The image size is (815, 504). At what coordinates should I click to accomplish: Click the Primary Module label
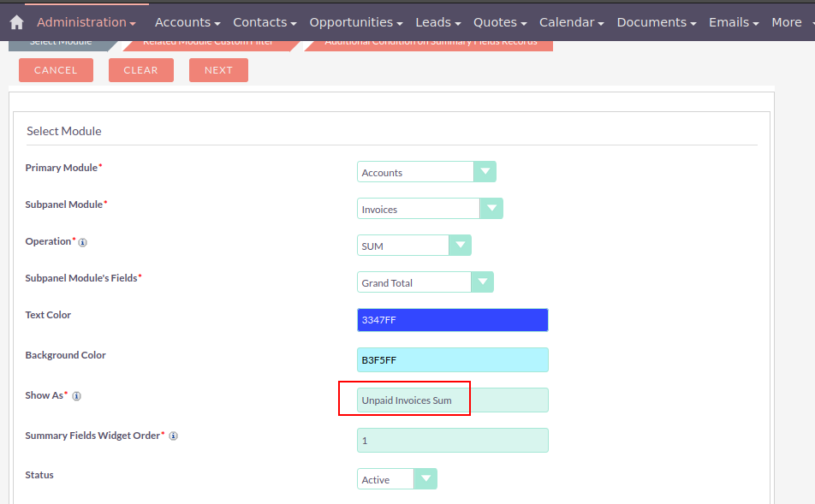(62, 168)
